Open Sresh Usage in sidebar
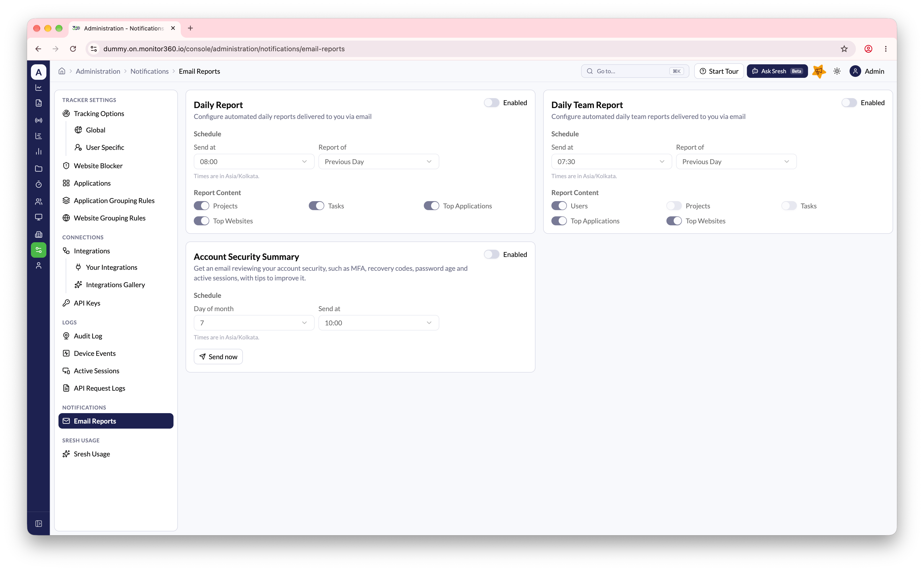The height and width of the screenshot is (571, 924). coord(116,454)
